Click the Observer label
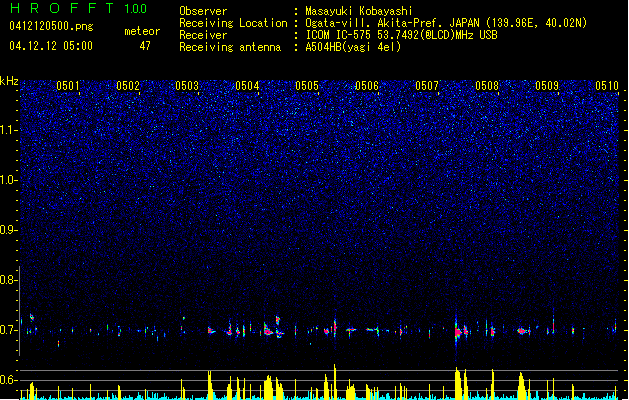The height and width of the screenshot is (400, 629). tap(203, 11)
